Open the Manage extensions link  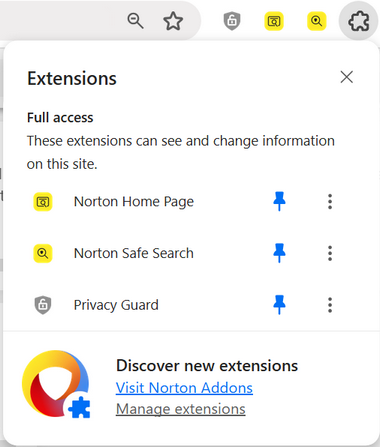pyautogui.click(x=181, y=409)
